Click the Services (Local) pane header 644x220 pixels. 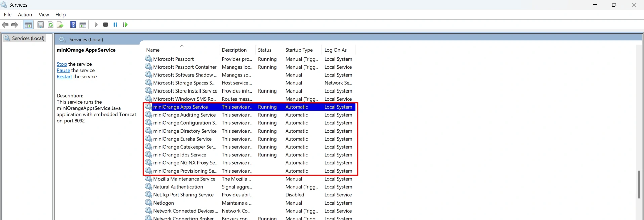(86, 40)
